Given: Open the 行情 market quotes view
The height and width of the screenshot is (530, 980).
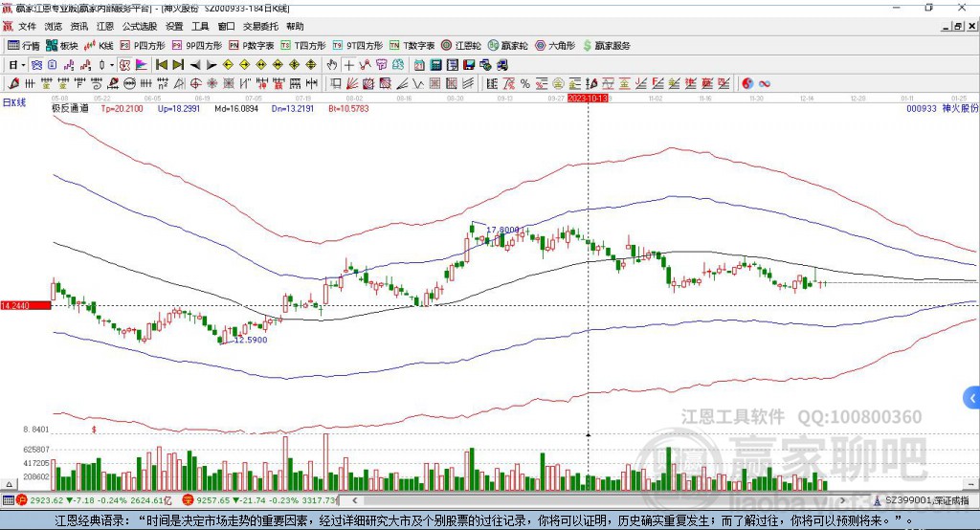Looking at the screenshot, I should coord(24,46).
